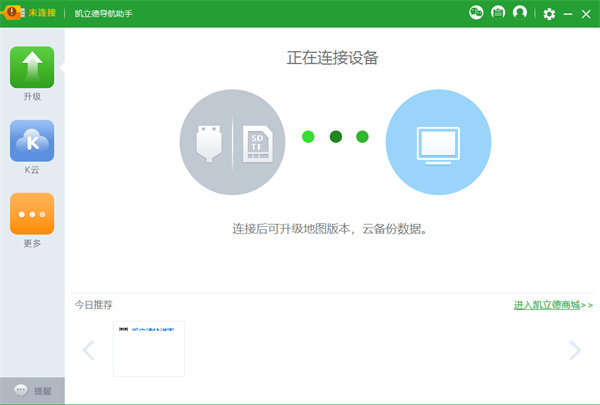
Task: Close the navigation assistant window
Action: click(x=586, y=14)
